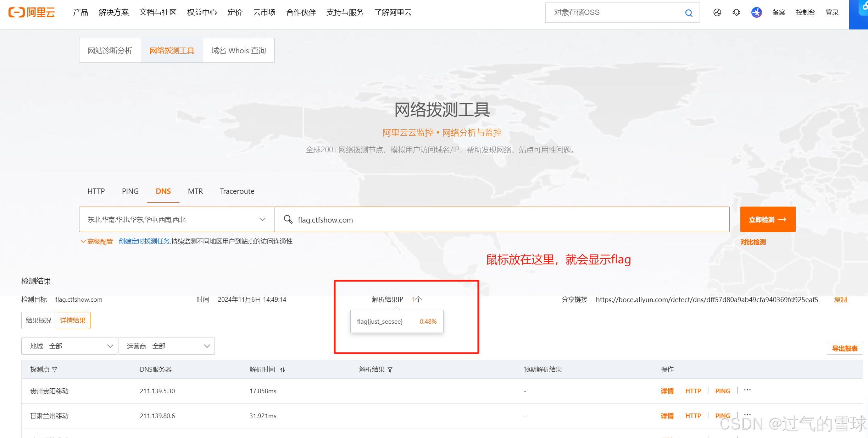Switch to the 域名 Whois 查询 tab
Image resolution: width=868 pixels, height=438 pixels.
click(x=238, y=50)
